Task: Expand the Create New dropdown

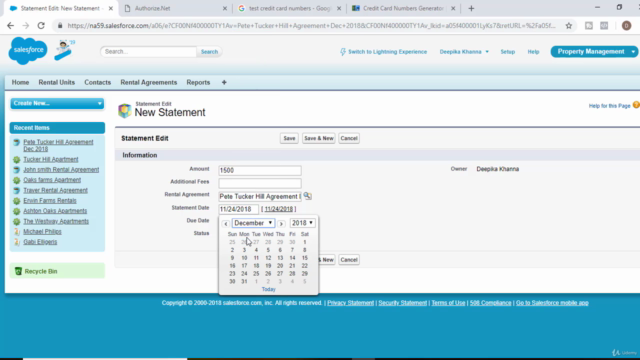Action: (x=57, y=103)
